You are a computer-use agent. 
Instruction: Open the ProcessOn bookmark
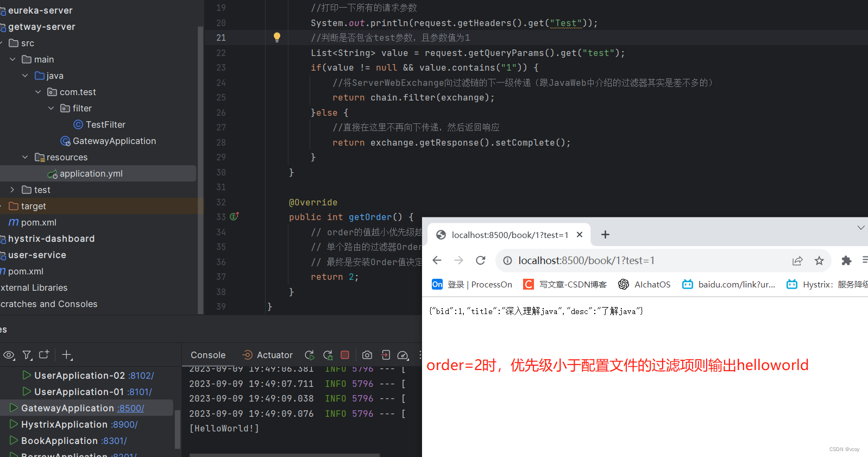[472, 284]
